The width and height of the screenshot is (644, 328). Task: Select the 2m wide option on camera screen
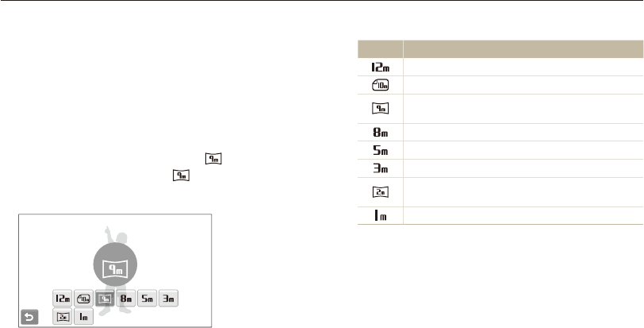tap(62, 317)
